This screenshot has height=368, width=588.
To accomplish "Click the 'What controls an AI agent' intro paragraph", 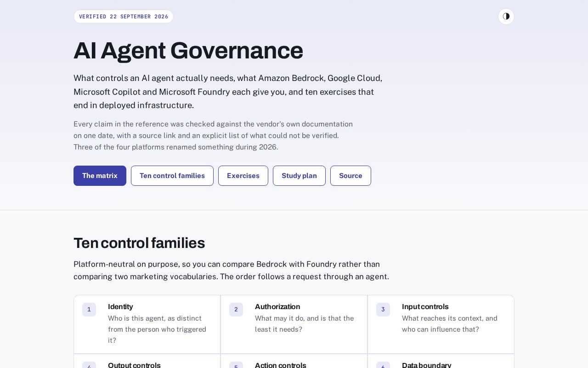I will (228, 92).
